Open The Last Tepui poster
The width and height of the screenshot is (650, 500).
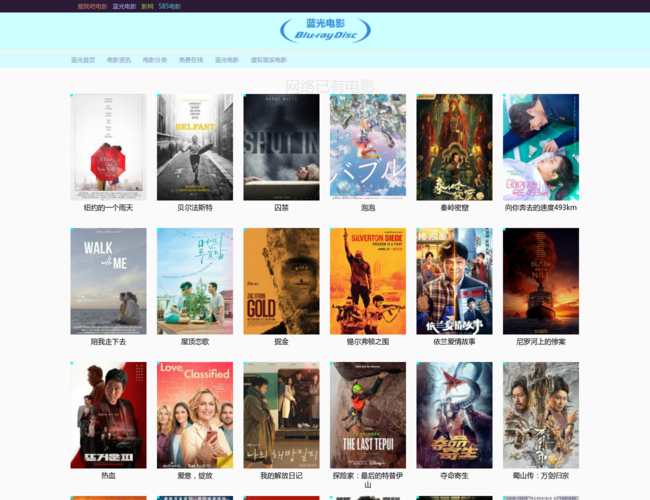coord(368,415)
